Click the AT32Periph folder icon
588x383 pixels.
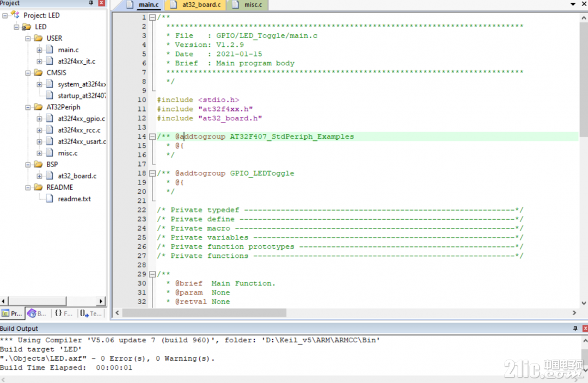[38, 107]
